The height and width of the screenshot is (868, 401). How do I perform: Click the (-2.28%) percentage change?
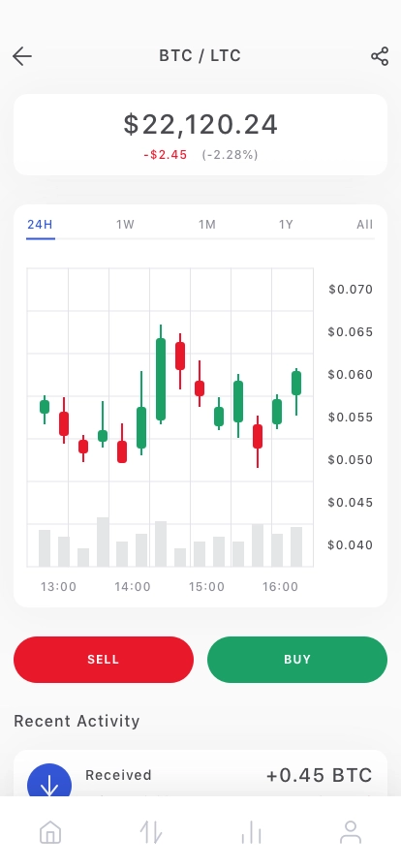coord(230,155)
